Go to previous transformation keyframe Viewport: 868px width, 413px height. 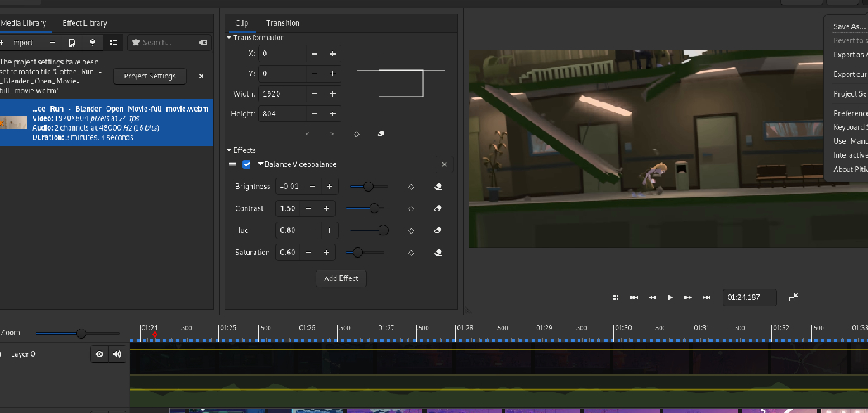tap(308, 134)
